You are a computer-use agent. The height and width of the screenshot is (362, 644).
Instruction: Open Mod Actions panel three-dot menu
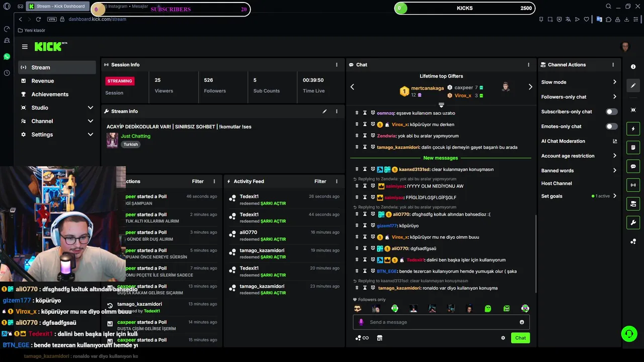click(214, 182)
